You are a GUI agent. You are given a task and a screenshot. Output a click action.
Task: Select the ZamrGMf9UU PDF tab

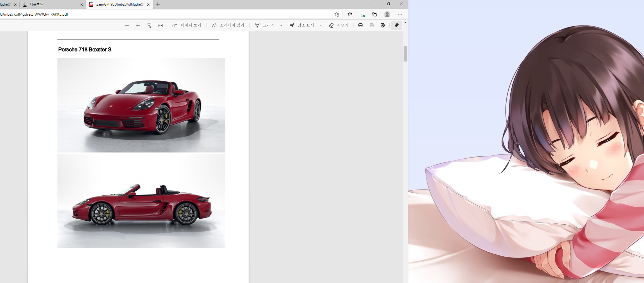120,4
